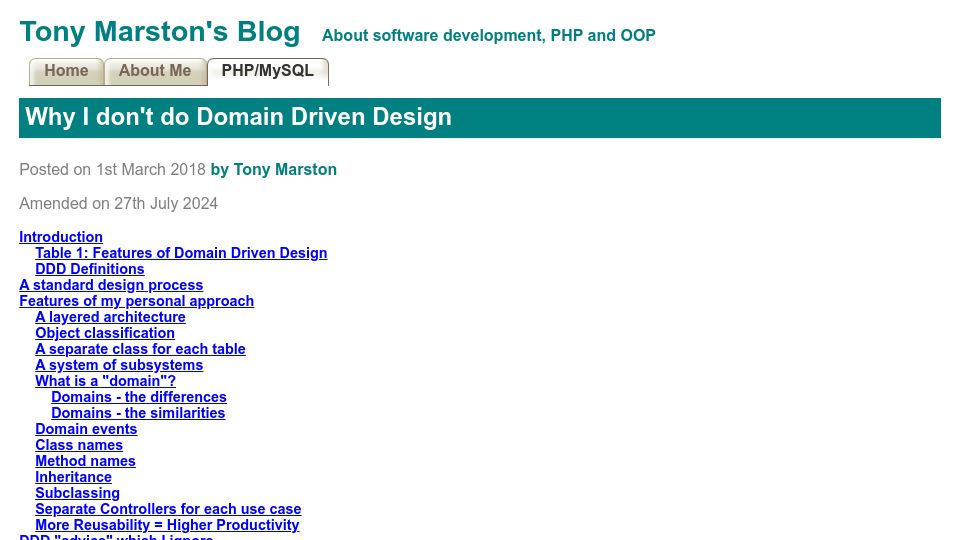Click the by Tony Marston author text
960x540 pixels.
[x=274, y=169]
